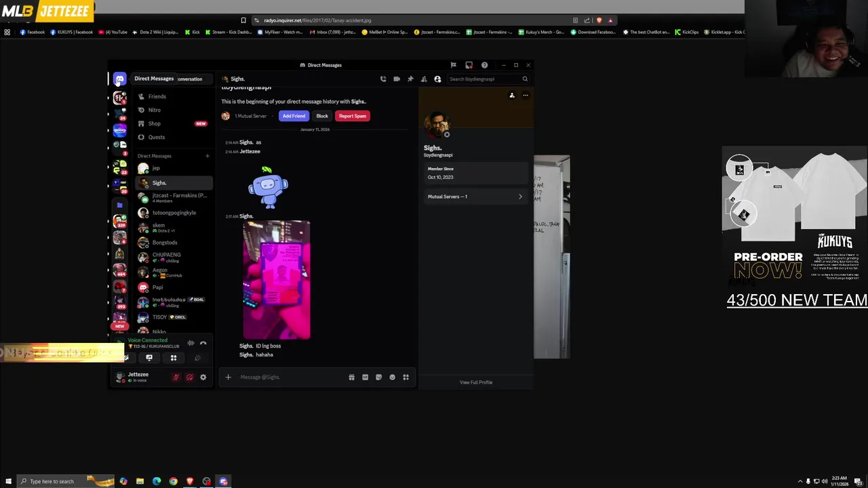Open Discord help question mark icon

coord(484,65)
